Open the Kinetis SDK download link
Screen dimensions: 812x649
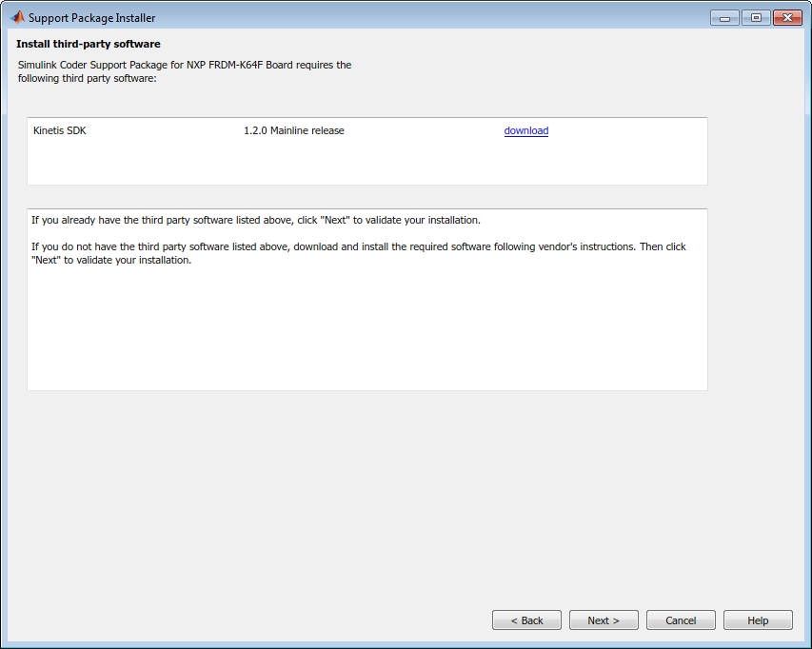525,131
